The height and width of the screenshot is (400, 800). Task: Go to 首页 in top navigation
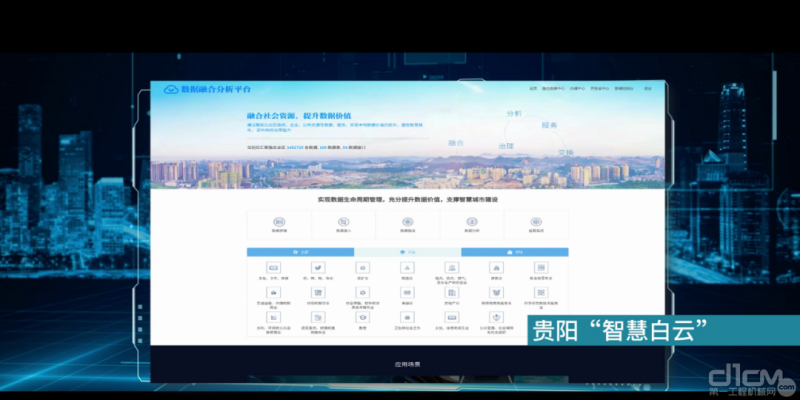coord(533,89)
